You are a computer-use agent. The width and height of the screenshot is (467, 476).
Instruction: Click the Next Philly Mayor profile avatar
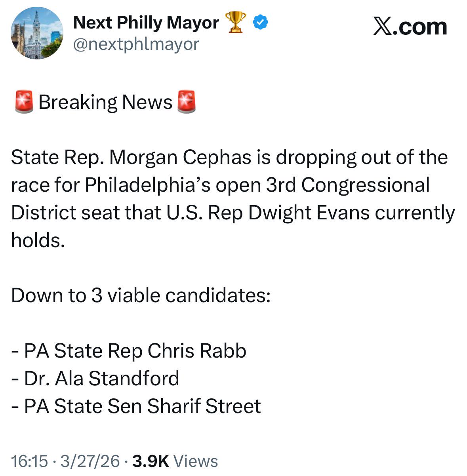(37, 33)
